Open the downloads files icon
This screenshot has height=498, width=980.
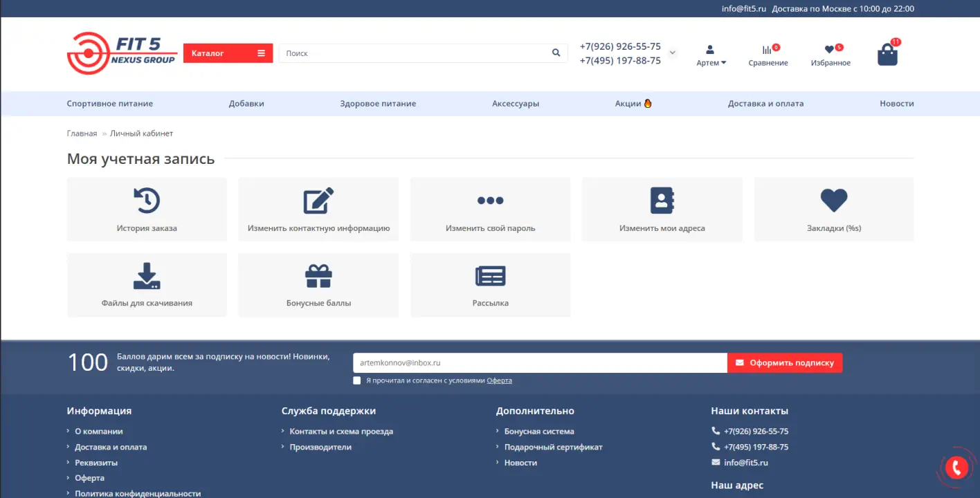pyautogui.click(x=147, y=276)
